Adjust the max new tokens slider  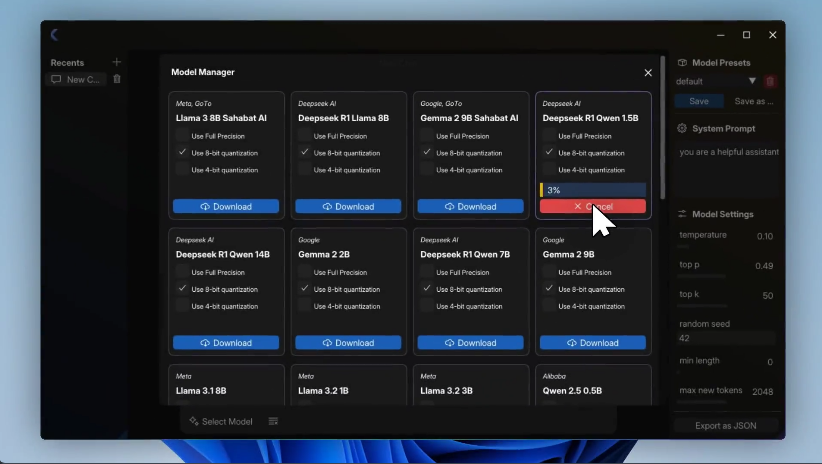(702, 402)
